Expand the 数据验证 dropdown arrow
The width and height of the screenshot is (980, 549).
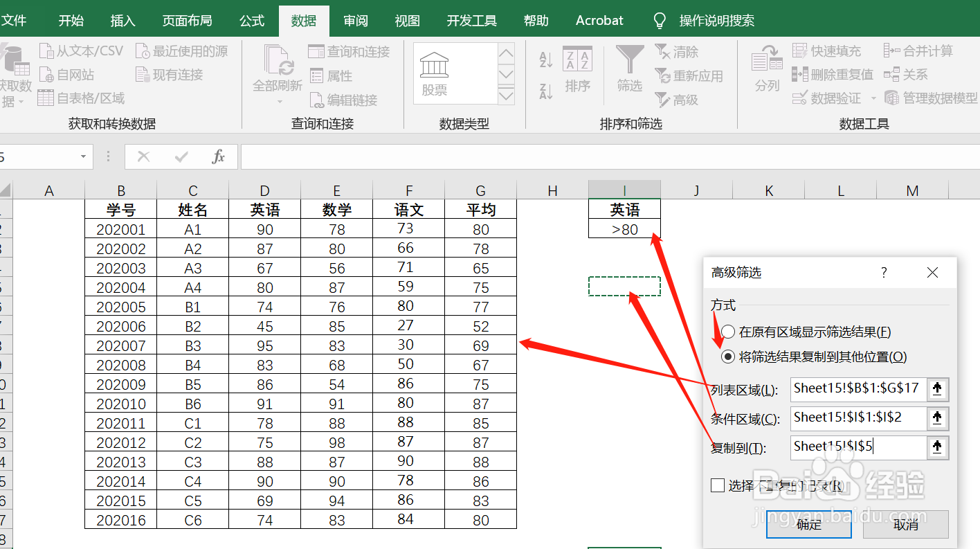(873, 99)
